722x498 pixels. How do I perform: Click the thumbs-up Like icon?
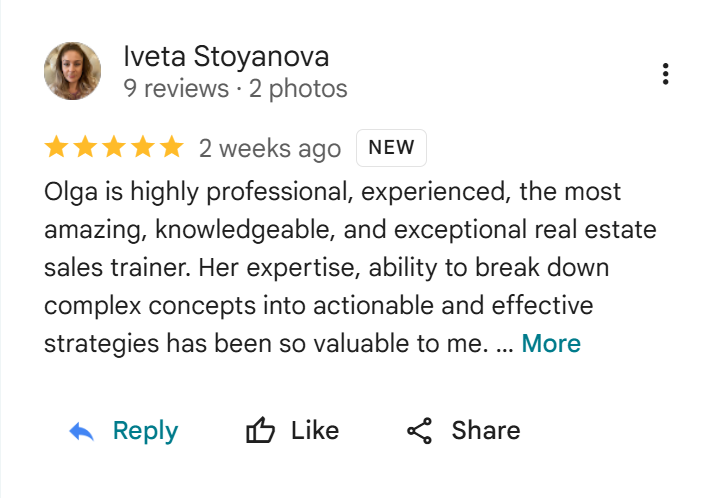(x=260, y=431)
